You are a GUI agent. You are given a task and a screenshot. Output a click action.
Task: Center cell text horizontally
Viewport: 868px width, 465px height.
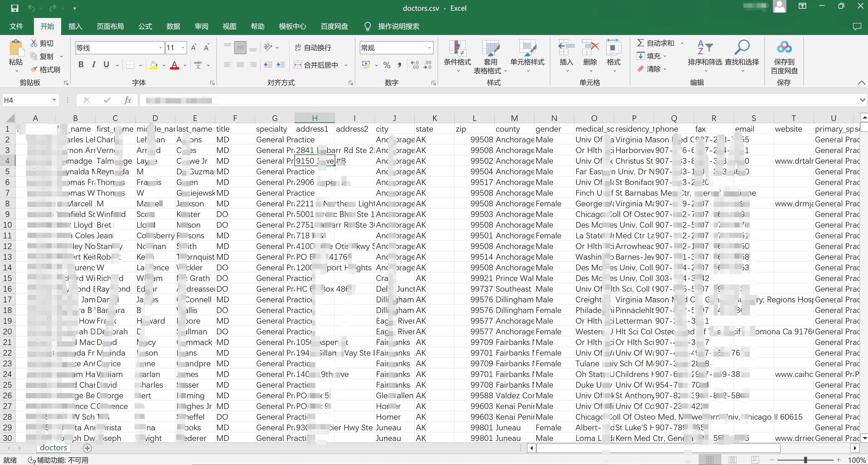[x=240, y=65]
